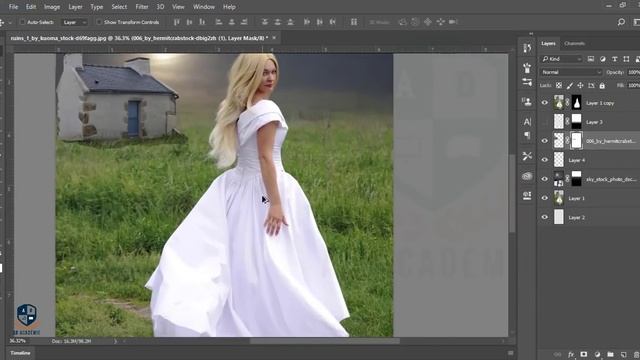Open the Type menu
The image size is (640, 360).
(x=97, y=7)
